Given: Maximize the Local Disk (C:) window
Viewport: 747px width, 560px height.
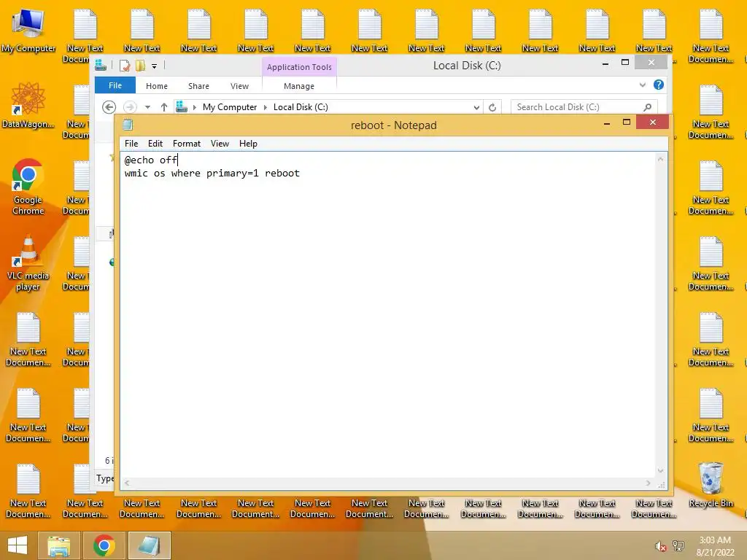Looking at the screenshot, I should [625, 63].
